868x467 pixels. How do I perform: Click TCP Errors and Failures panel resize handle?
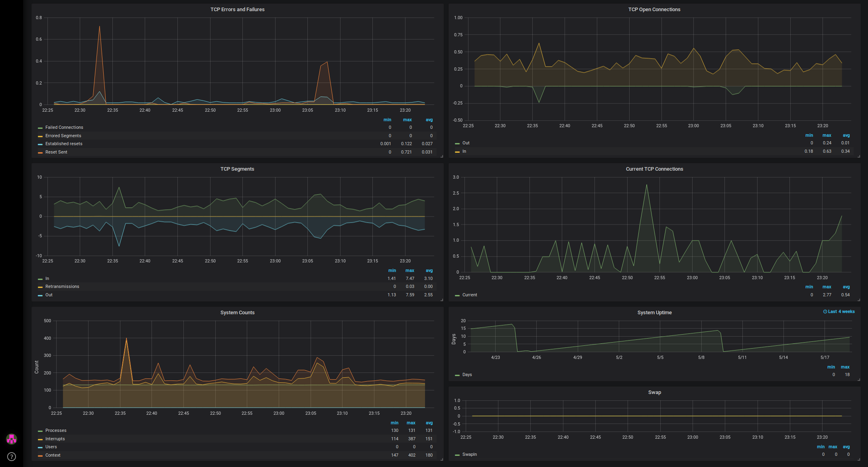click(442, 156)
